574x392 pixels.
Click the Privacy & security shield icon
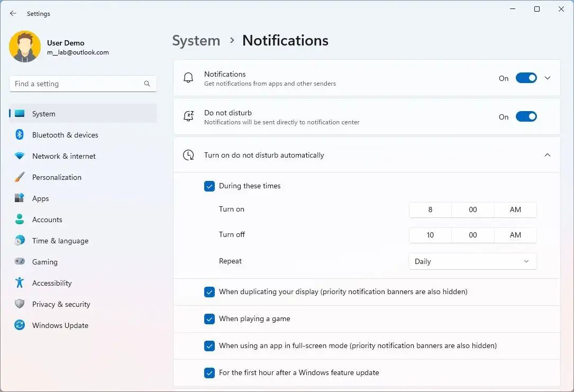point(20,304)
